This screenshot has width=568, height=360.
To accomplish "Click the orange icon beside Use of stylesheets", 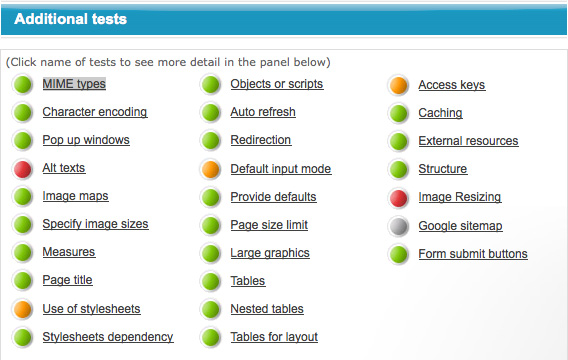I will (22, 309).
